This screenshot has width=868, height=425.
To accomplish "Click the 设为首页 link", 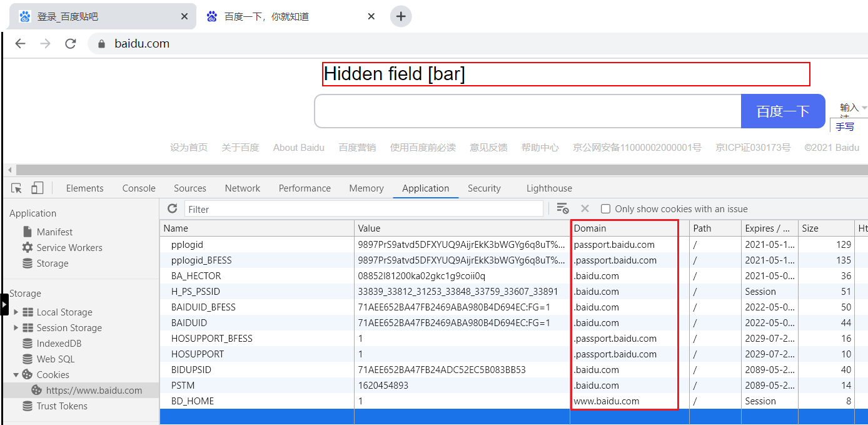I will pos(189,147).
